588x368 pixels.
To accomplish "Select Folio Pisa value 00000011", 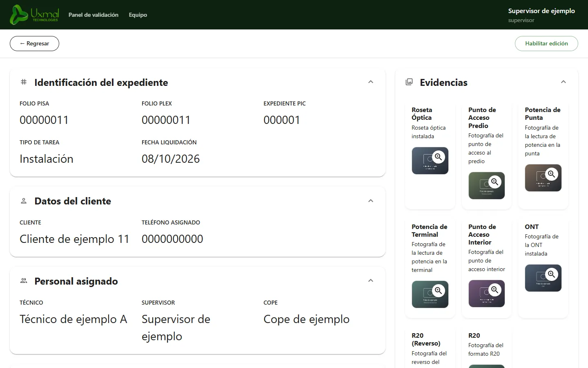I will [44, 120].
